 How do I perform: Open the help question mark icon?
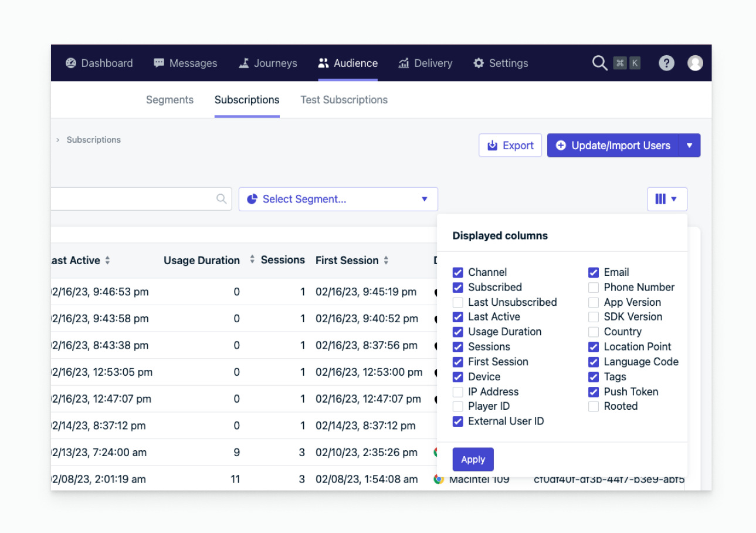666,63
